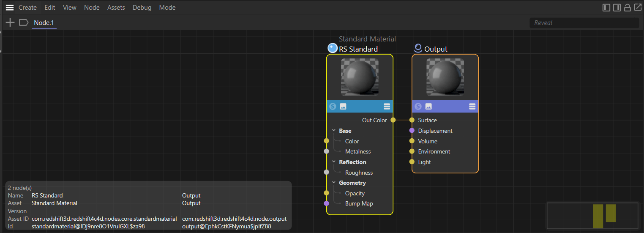The width and height of the screenshot is (644, 233).
Task: Click 'Standard Material' in Asset info row
Action: tap(55, 203)
